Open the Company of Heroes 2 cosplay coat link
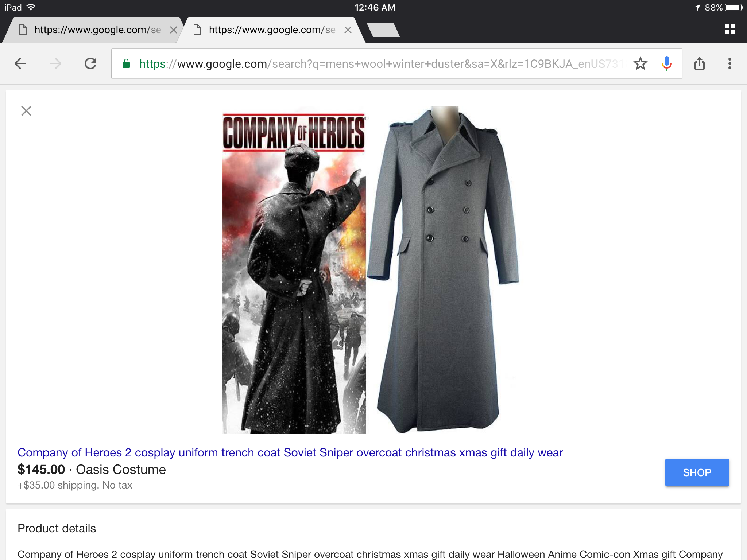Image resolution: width=747 pixels, height=560 pixels. click(x=290, y=452)
